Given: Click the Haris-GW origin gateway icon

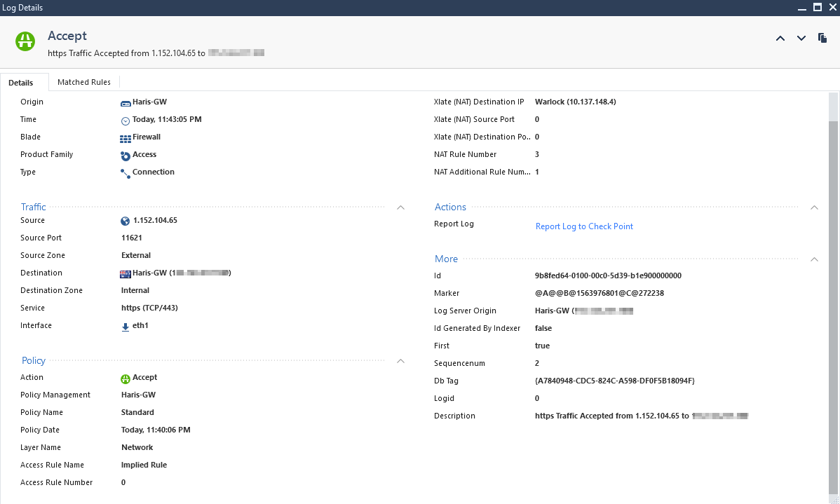Looking at the screenshot, I should 126,102.
